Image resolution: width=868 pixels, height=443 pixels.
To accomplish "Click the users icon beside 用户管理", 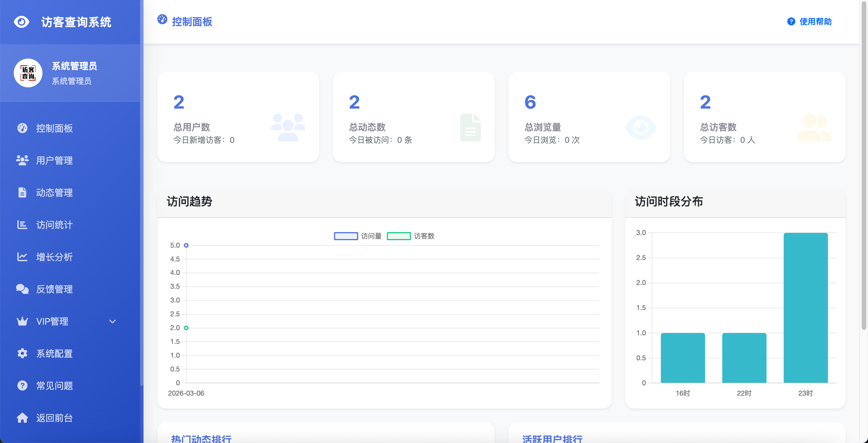I will point(22,160).
